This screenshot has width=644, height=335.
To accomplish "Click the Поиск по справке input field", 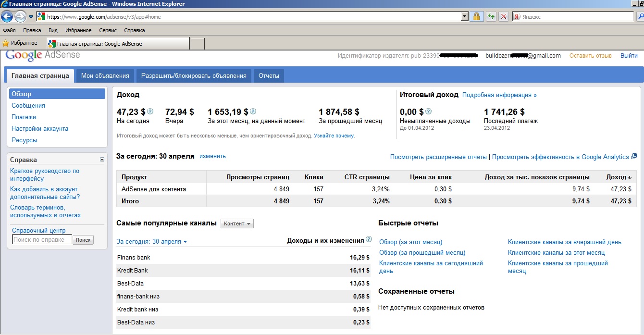I will coord(42,240).
